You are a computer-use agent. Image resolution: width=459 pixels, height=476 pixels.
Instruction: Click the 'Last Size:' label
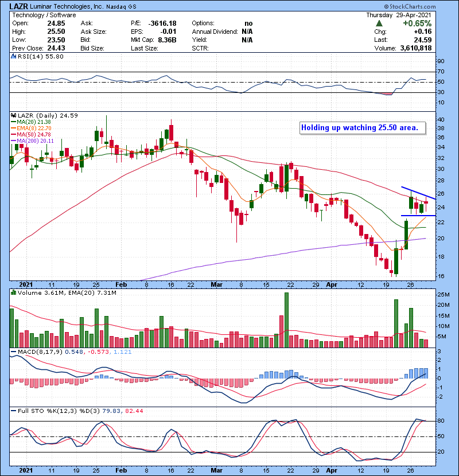pos(144,48)
